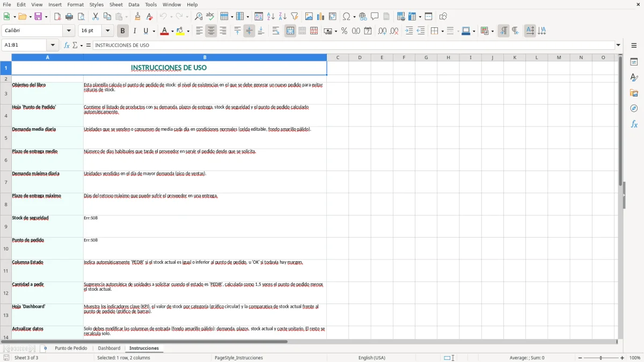This screenshot has height=362, width=644.
Task: Click the zoom in plus button
Action: (623, 358)
